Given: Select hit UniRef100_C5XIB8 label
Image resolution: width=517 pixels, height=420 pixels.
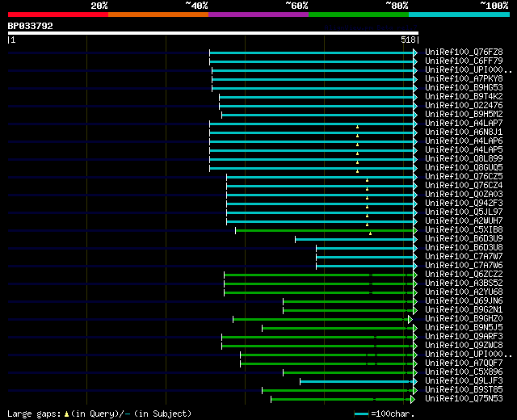Looking at the screenshot, I should coord(464,230).
